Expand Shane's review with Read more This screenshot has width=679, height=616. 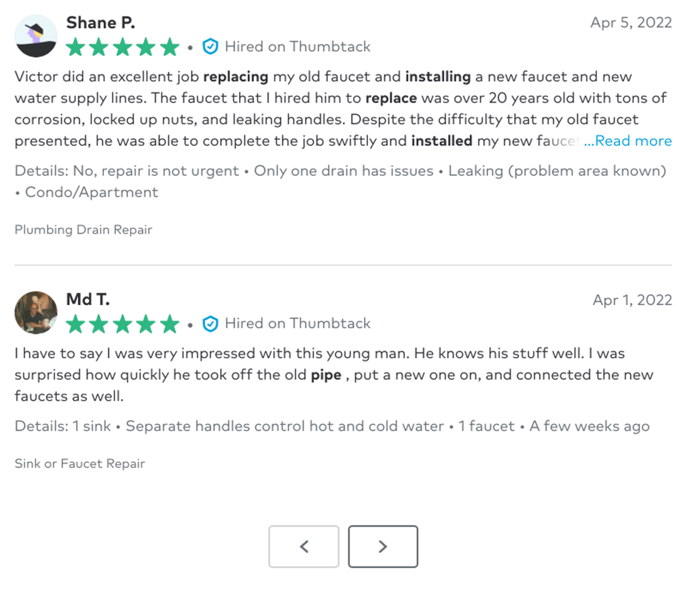(628, 141)
